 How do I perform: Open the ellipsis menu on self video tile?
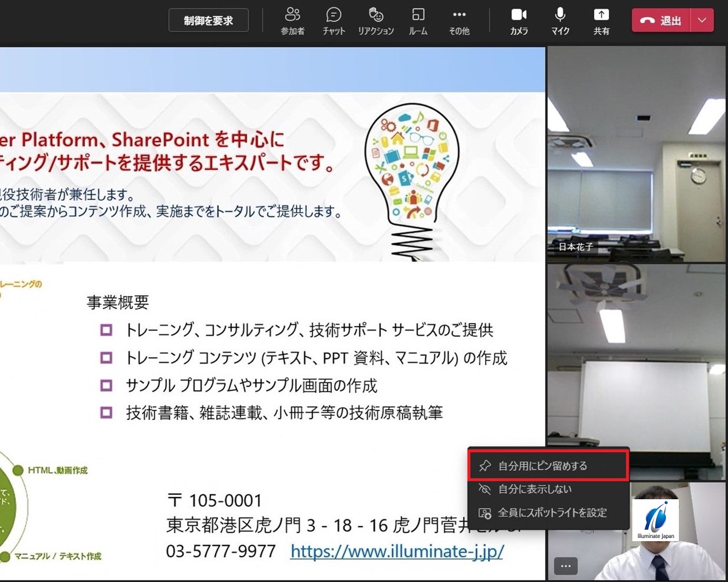pyautogui.click(x=566, y=566)
